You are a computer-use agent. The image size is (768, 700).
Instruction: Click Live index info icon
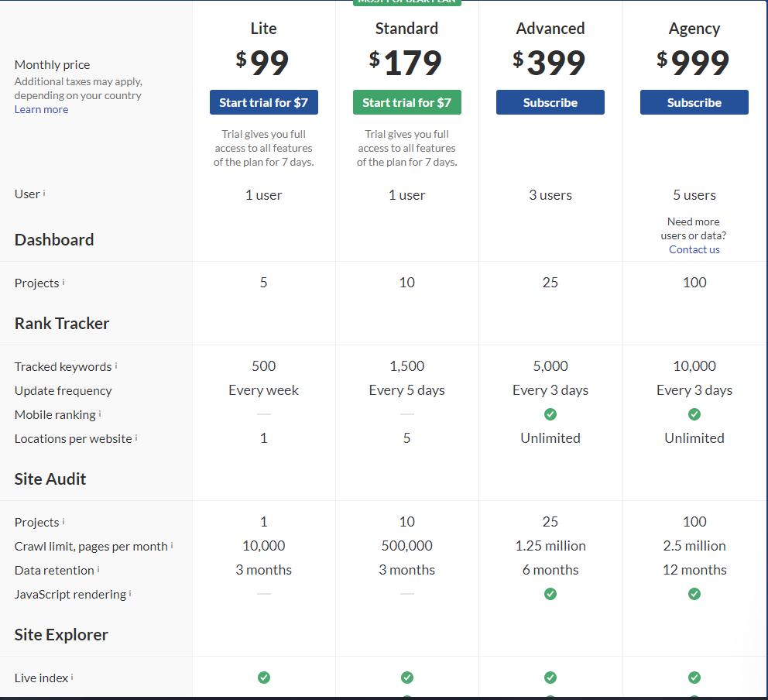click(72, 677)
